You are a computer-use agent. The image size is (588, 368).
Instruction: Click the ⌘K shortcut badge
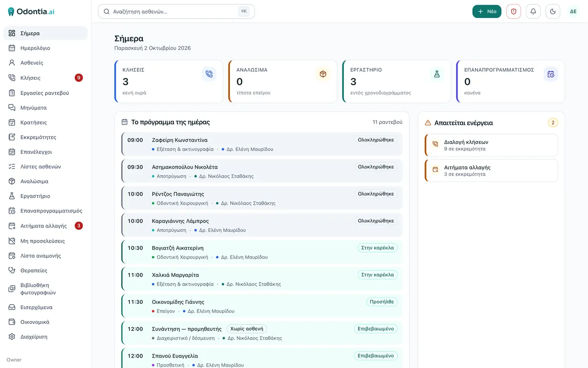(x=244, y=11)
